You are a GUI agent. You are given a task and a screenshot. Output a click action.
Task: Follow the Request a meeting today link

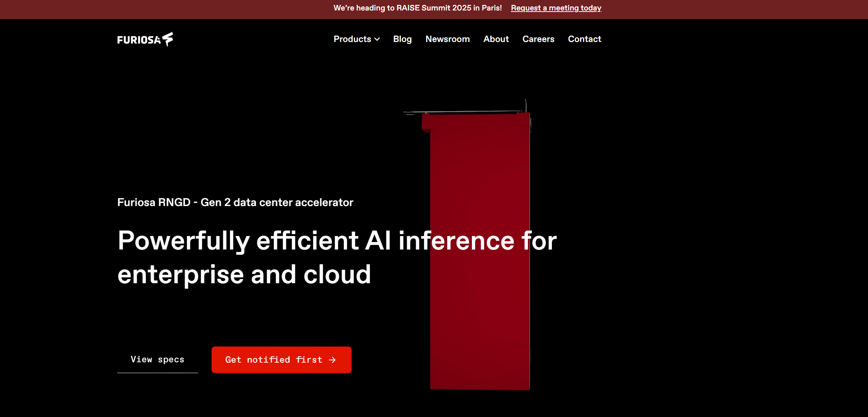[556, 8]
